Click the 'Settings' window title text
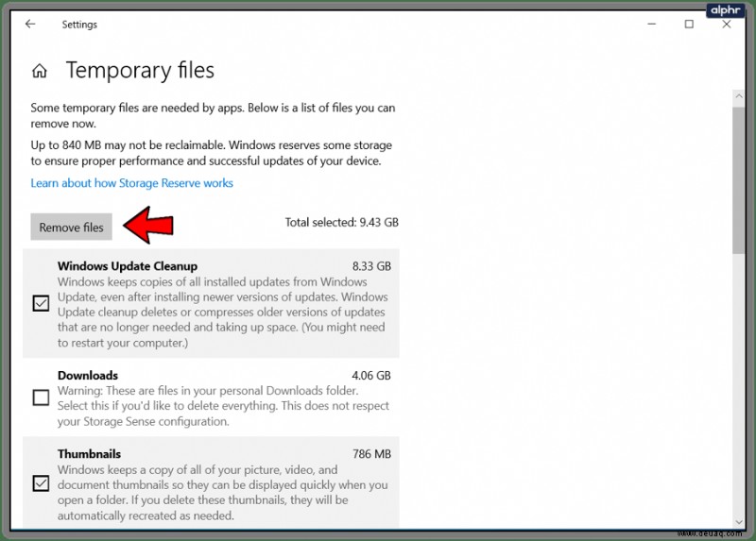 pos(79,25)
